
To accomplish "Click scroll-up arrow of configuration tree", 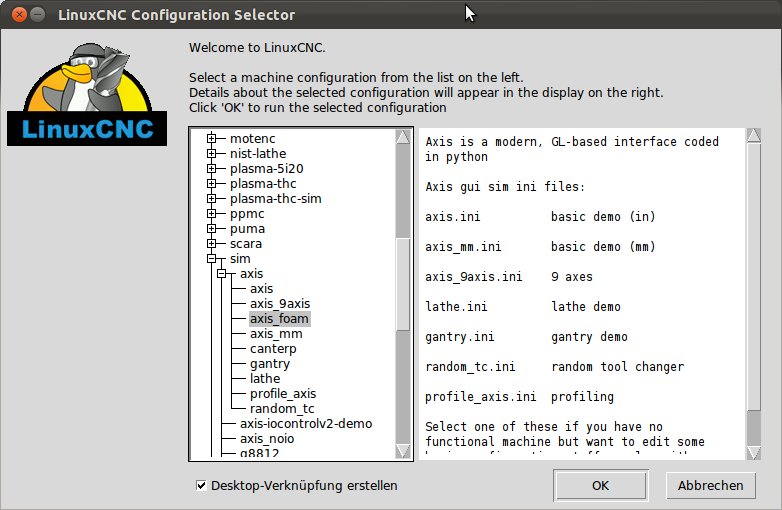I will point(403,137).
